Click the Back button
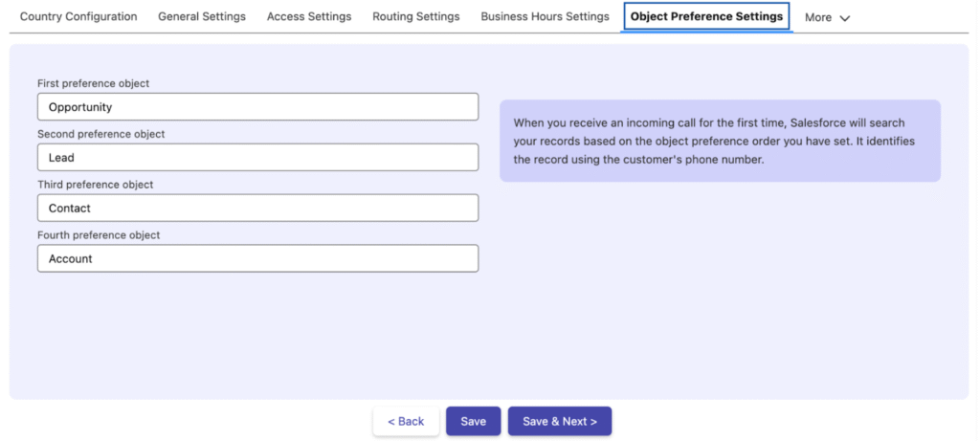This screenshot has width=980, height=441. point(406,421)
